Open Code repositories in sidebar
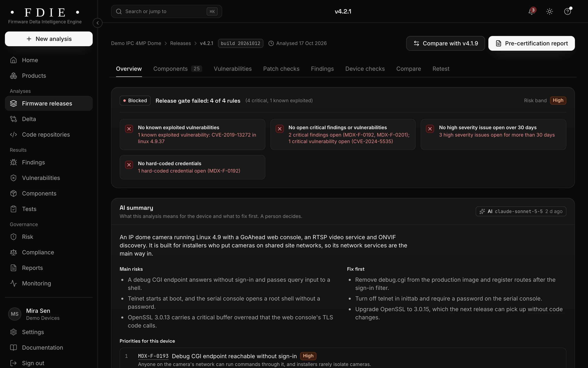Image resolution: width=588 pixels, height=368 pixels. click(x=49, y=135)
